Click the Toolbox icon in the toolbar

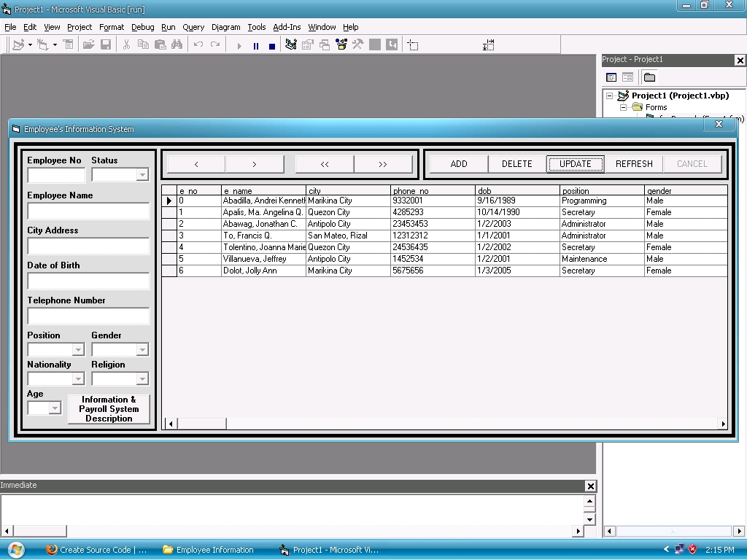(357, 45)
